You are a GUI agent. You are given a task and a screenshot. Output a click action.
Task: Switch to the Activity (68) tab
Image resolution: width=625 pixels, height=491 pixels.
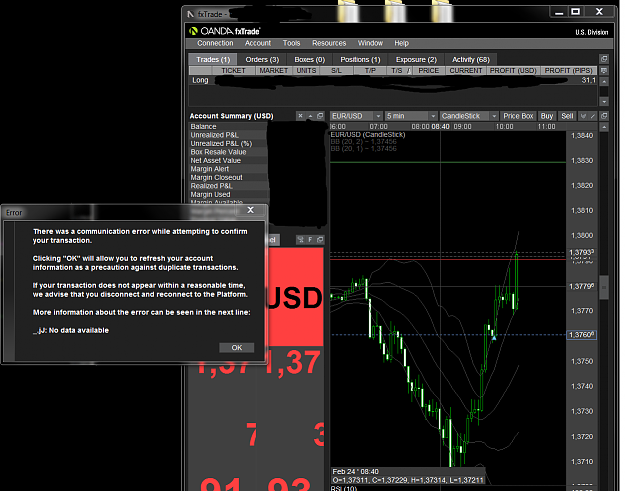coord(470,59)
